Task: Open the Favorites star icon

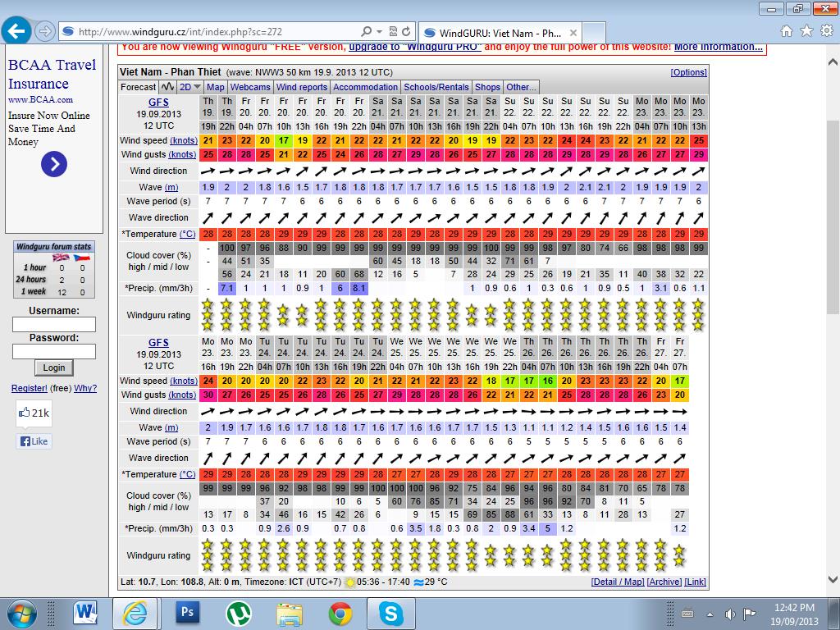Action: [x=806, y=31]
